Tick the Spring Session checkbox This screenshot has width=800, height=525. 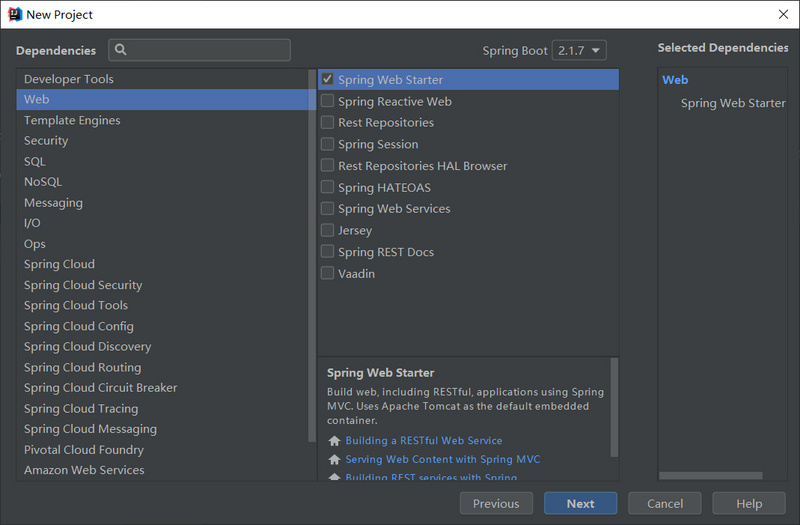tap(327, 144)
